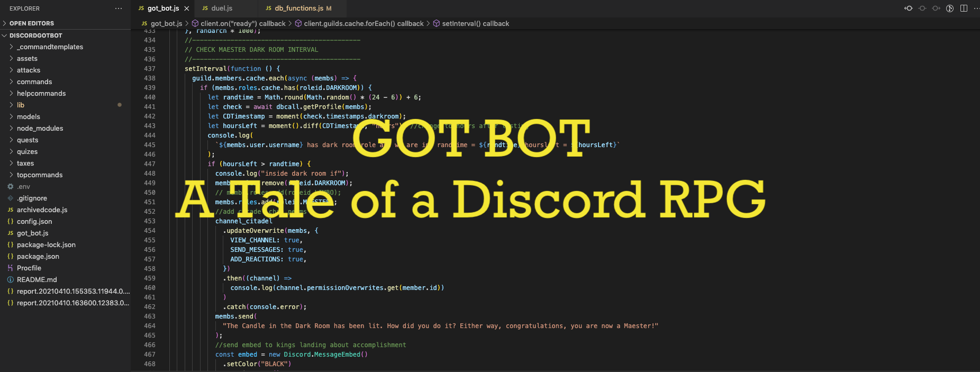The width and height of the screenshot is (980, 372).
Task: Collapse the DISCORDGOTBOT project folder
Action: pos(35,35)
